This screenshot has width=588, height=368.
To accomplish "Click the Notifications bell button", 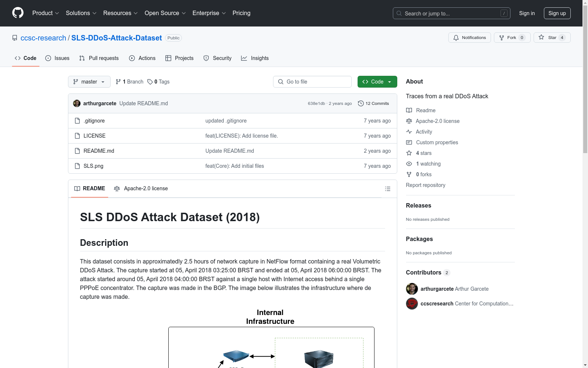I will click(470, 38).
